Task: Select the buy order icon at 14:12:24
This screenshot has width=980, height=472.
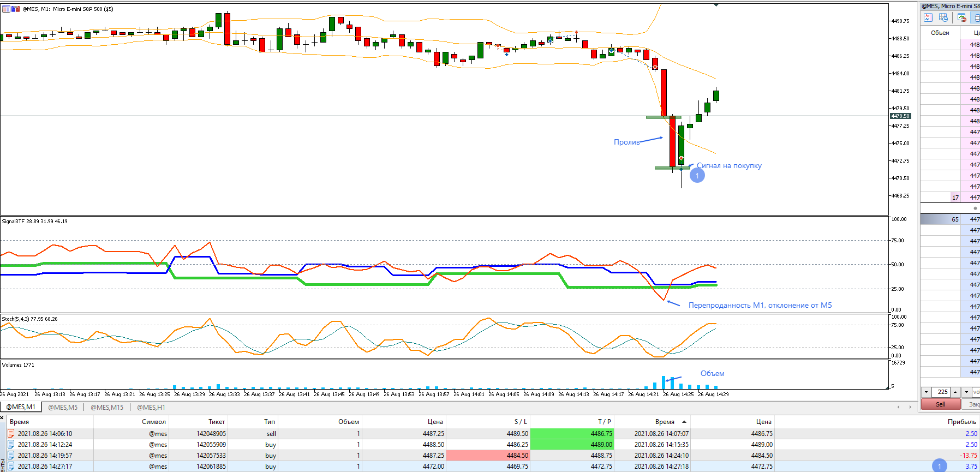Action: point(10,444)
